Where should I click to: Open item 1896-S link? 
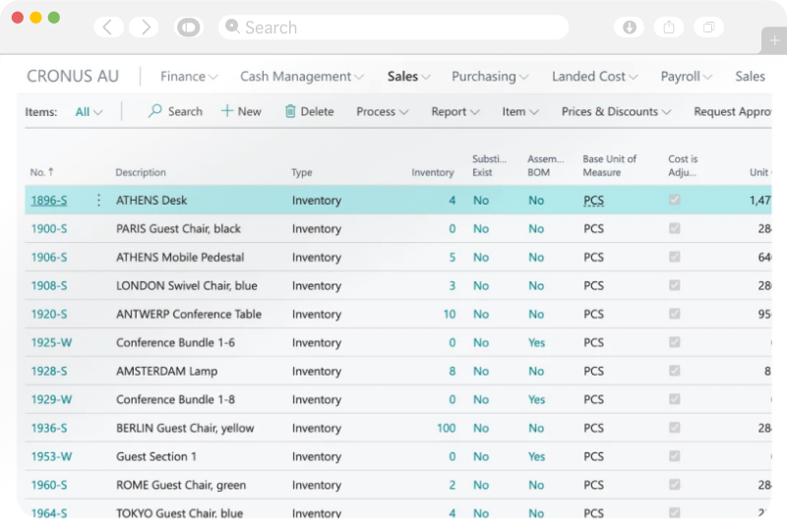48,201
